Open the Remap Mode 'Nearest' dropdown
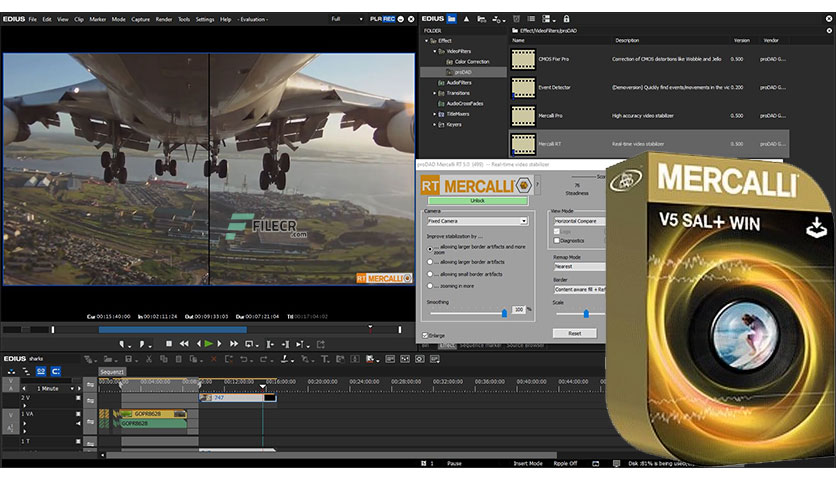Screen dimensions: 836x484 point(580,266)
